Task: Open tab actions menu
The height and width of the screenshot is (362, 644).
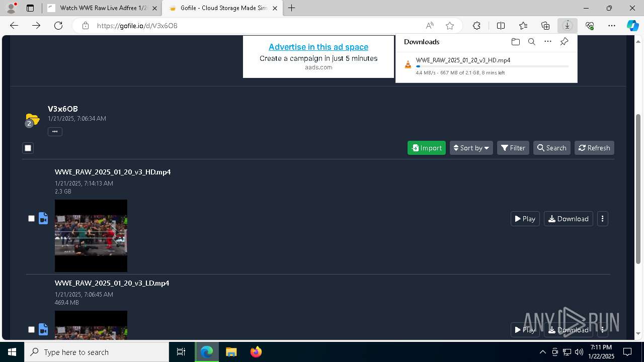Action: pos(30,8)
